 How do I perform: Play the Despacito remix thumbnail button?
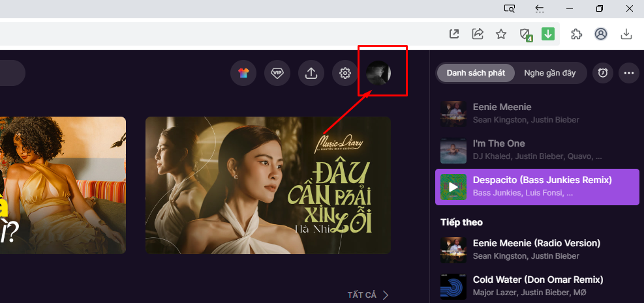(453, 187)
